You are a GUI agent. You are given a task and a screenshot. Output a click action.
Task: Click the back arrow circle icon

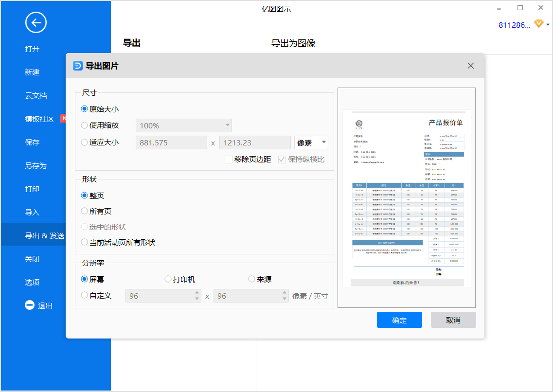[x=36, y=22]
